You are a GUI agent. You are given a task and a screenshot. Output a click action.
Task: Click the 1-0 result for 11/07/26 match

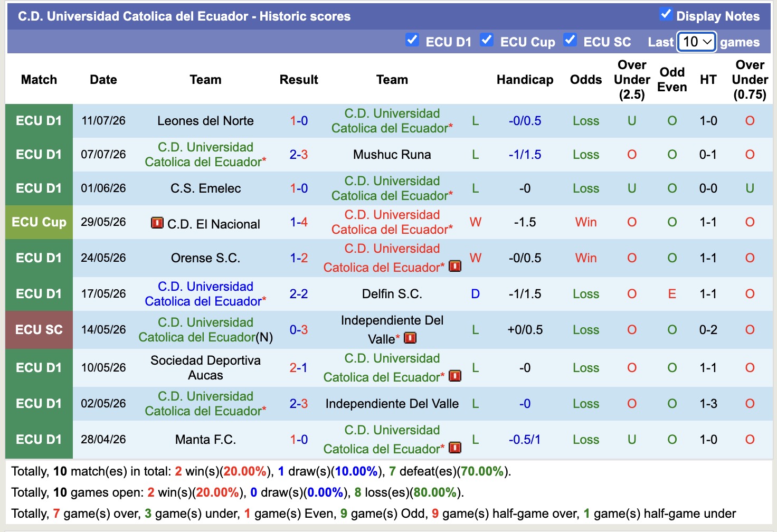[299, 121]
